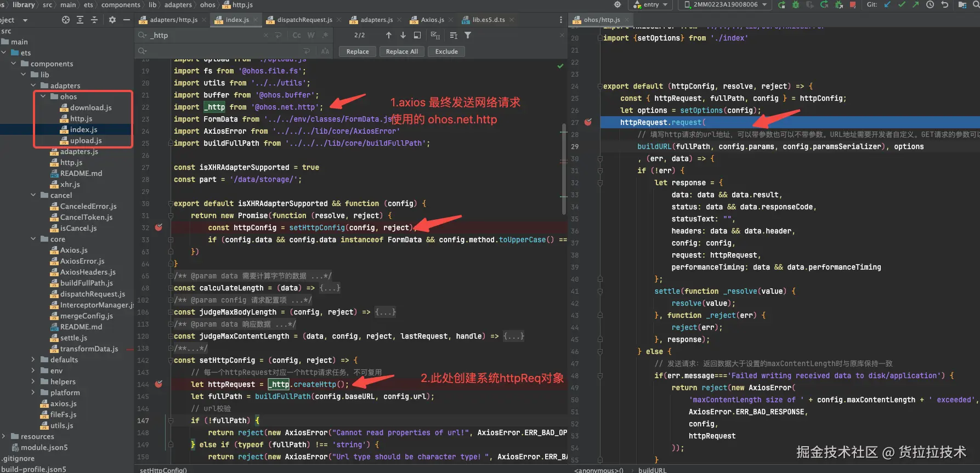The height and width of the screenshot is (473, 980).
Task: Open the device selector dropdown
Action: tap(724, 5)
